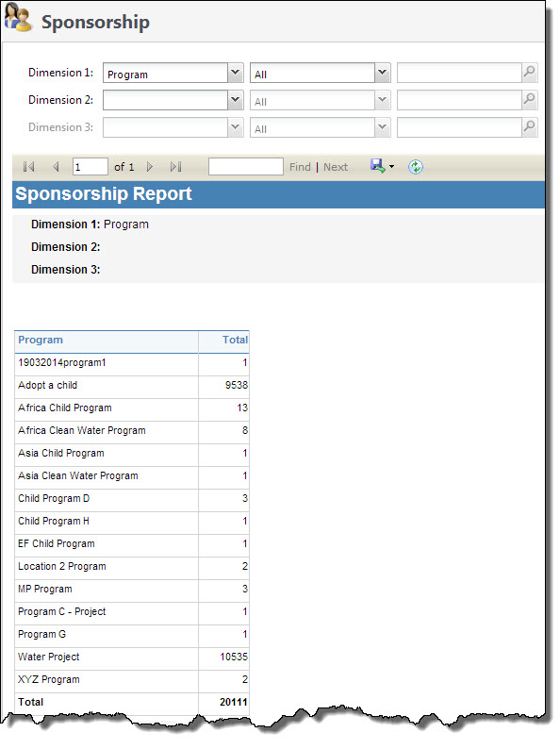560x749 pixels.
Task: Go to previous report page
Action: tap(56, 167)
